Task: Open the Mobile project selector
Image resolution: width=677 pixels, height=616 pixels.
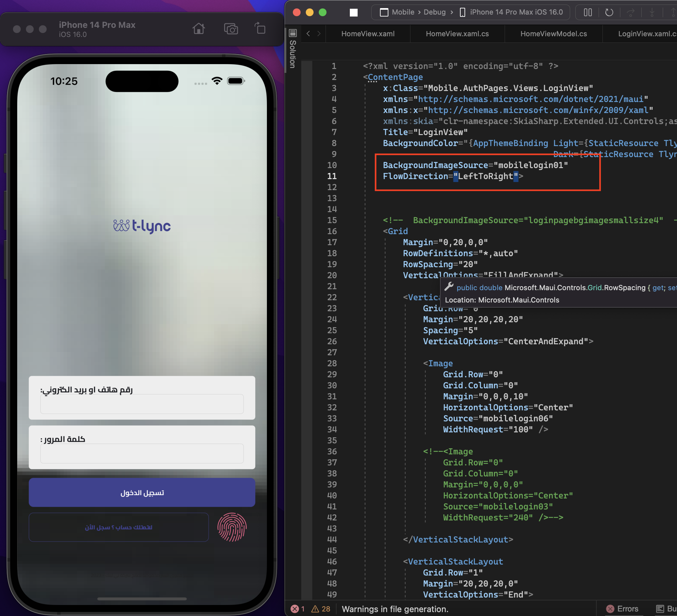Action: click(403, 12)
